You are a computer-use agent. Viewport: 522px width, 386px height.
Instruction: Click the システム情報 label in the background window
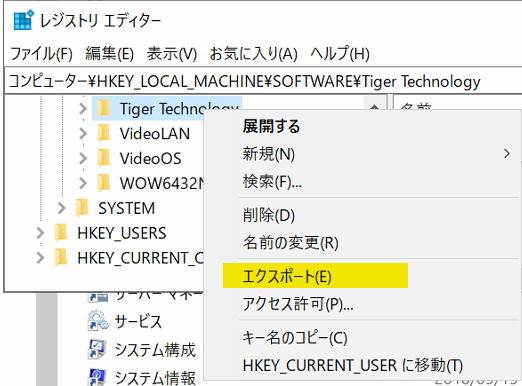point(155,378)
